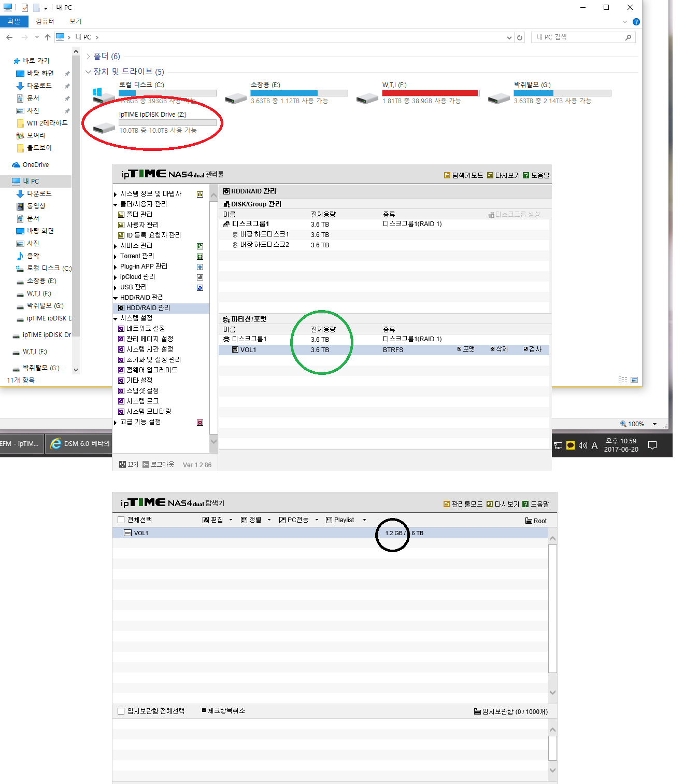684x784 pixels.
Task: Click the red W,T,I (F:) usage bar
Action: (431, 93)
